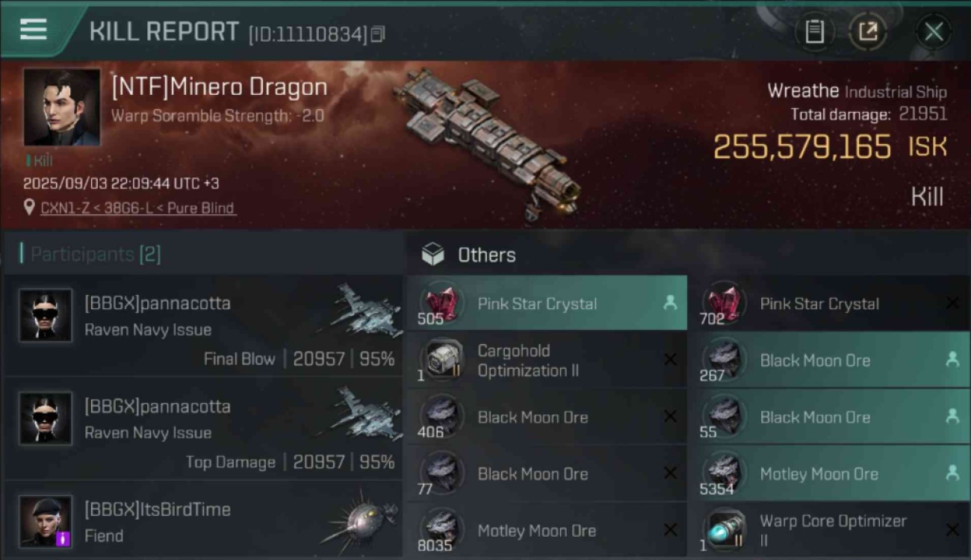Click the Participants section header
This screenshot has width=971, height=560.
[x=90, y=254]
